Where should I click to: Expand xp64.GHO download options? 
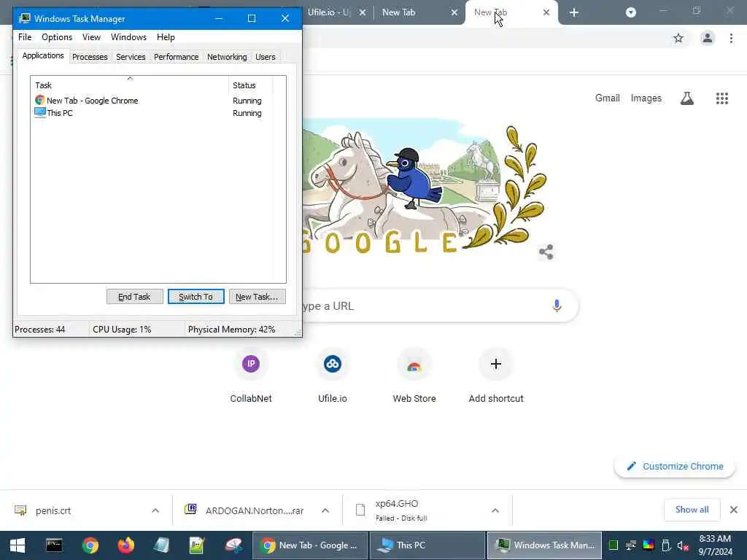[495, 510]
